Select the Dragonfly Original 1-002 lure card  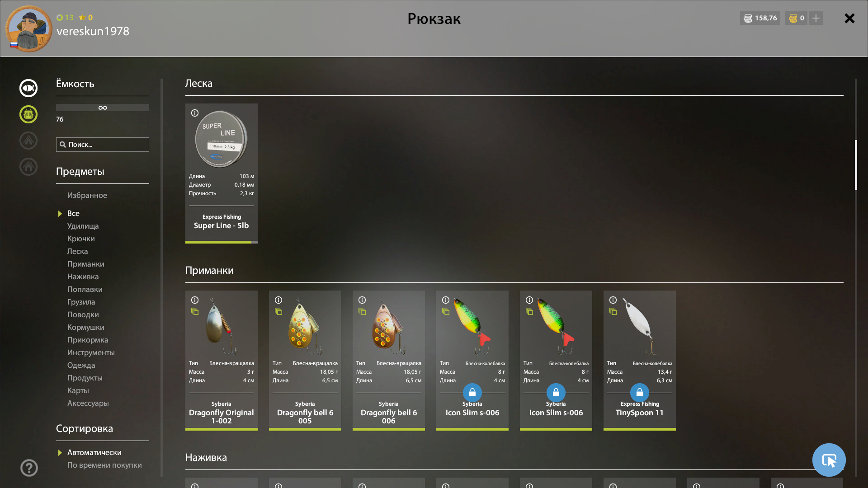222,360
